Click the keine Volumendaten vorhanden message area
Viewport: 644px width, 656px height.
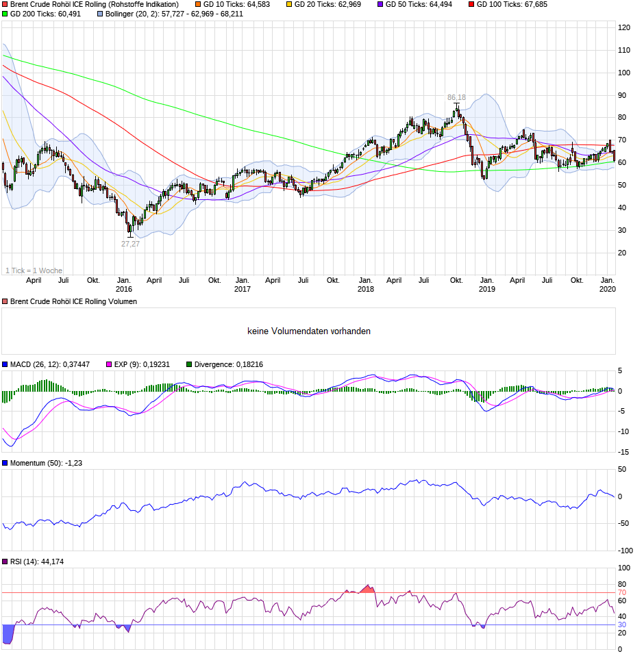pyautogui.click(x=310, y=331)
